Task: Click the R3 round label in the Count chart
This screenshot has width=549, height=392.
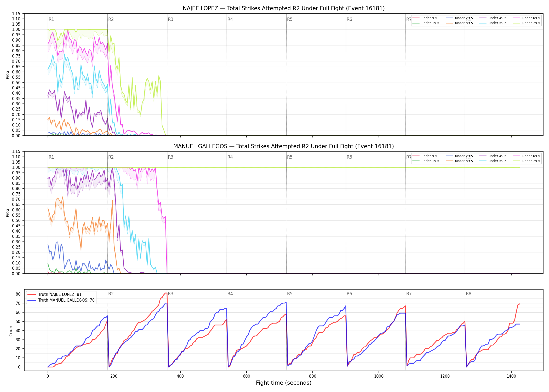Action: coord(170,294)
